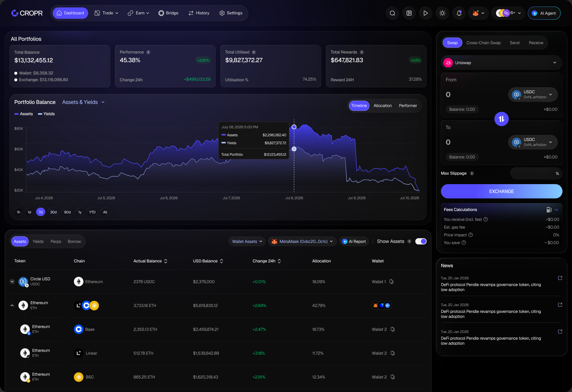Open third news article external link icon

tap(560, 331)
